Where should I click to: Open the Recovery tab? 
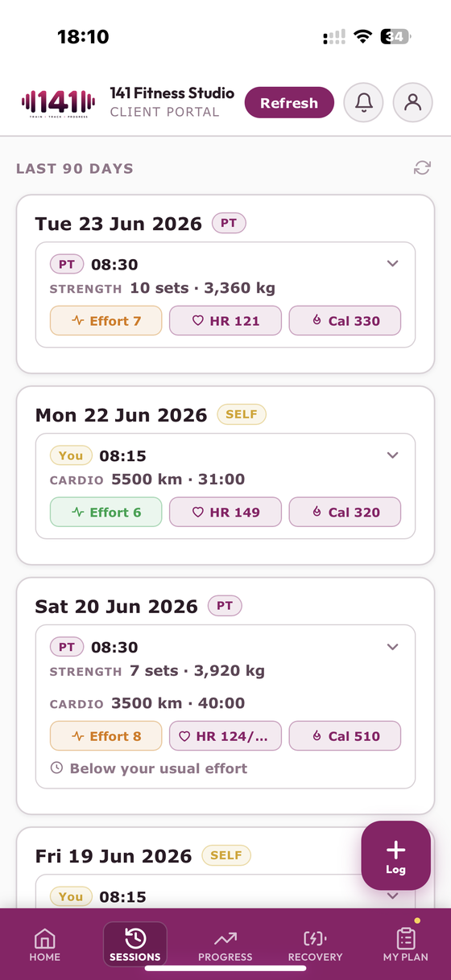coord(315,945)
